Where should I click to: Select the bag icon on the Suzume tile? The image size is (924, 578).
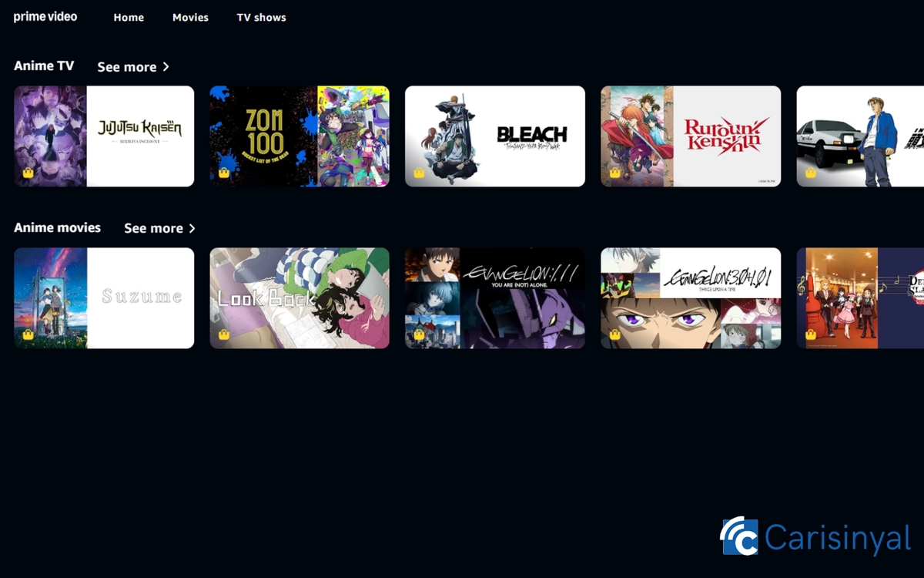pyautogui.click(x=27, y=336)
